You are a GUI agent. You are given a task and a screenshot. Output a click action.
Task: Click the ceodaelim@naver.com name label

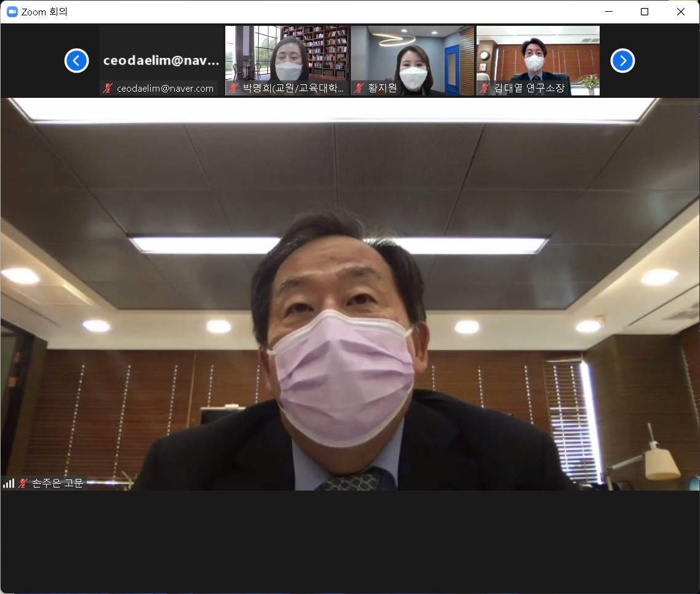click(165, 89)
